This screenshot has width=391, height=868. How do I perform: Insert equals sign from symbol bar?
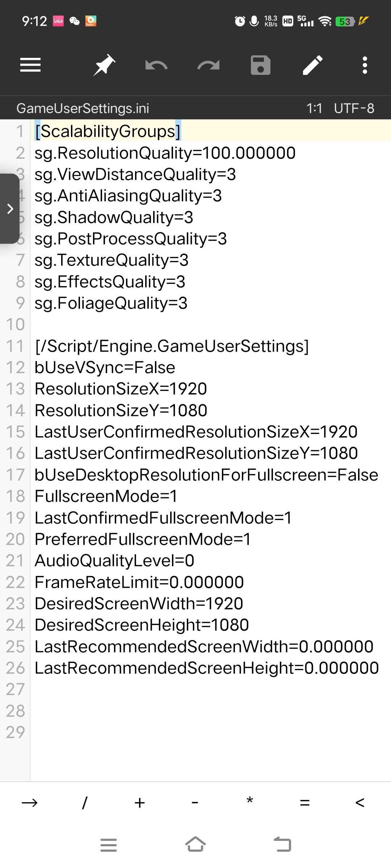305,803
